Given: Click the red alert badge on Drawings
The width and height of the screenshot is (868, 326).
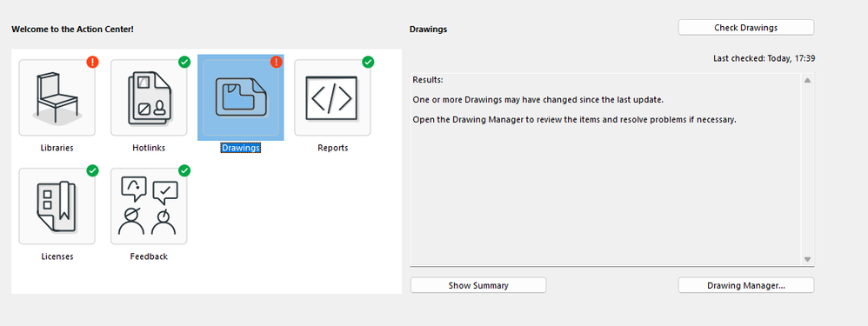Looking at the screenshot, I should click(x=277, y=62).
